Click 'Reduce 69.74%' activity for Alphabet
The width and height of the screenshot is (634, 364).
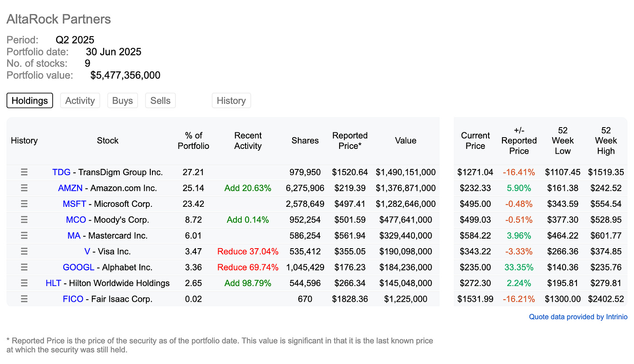coord(248,267)
